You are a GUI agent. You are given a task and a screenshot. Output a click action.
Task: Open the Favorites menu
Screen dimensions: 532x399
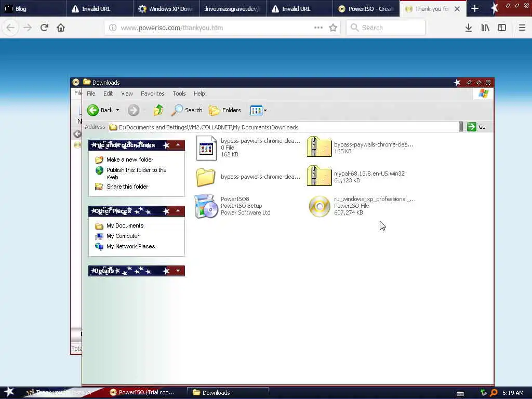pyautogui.click(x=152, y=94)
